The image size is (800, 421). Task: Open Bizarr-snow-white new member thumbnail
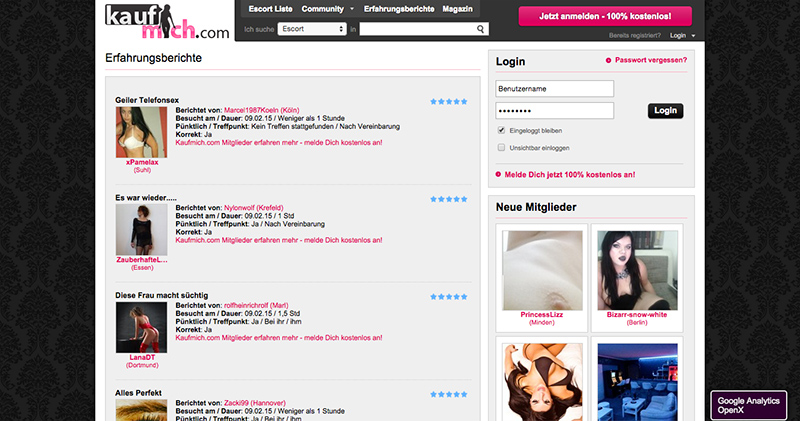637,270
